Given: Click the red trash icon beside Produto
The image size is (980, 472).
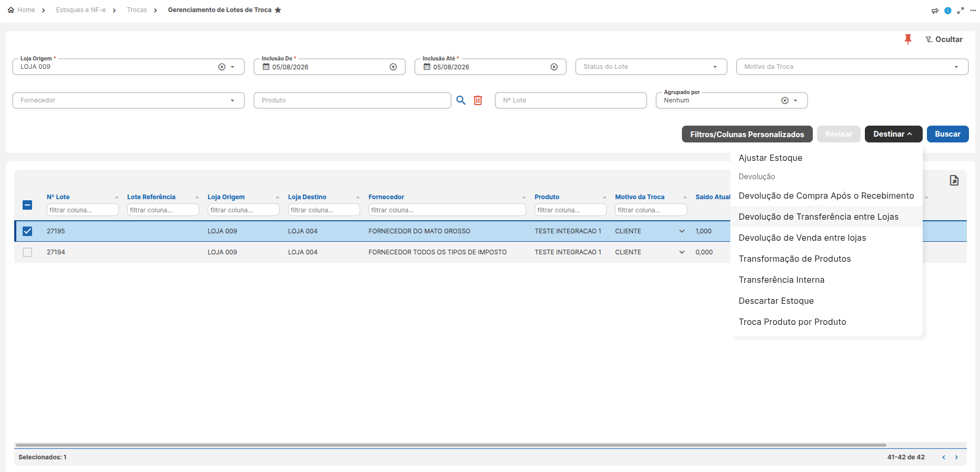Looking at the screenshot, I should tap(478, 100).
